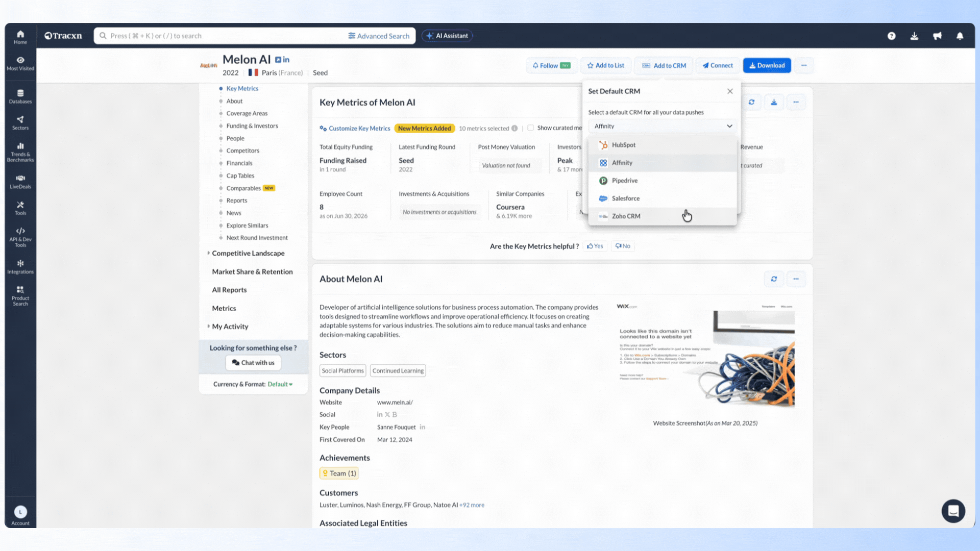
Task: Open the Databases sidebar section
Action: 20,96
